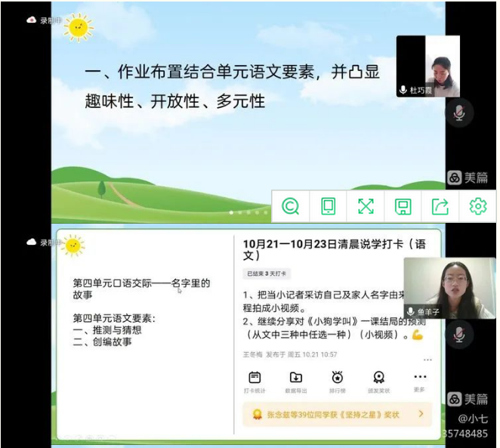Toggle the top muted microphone button
The height and width of the screenshot is (448, 500).
pos(458,113)
